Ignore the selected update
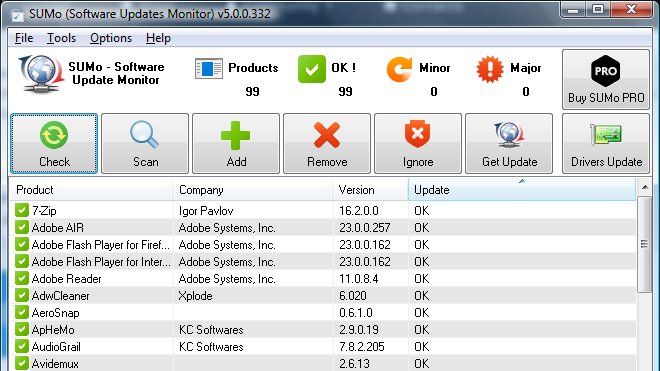This screenshot has height=371, width=660. tap(418, 143)
